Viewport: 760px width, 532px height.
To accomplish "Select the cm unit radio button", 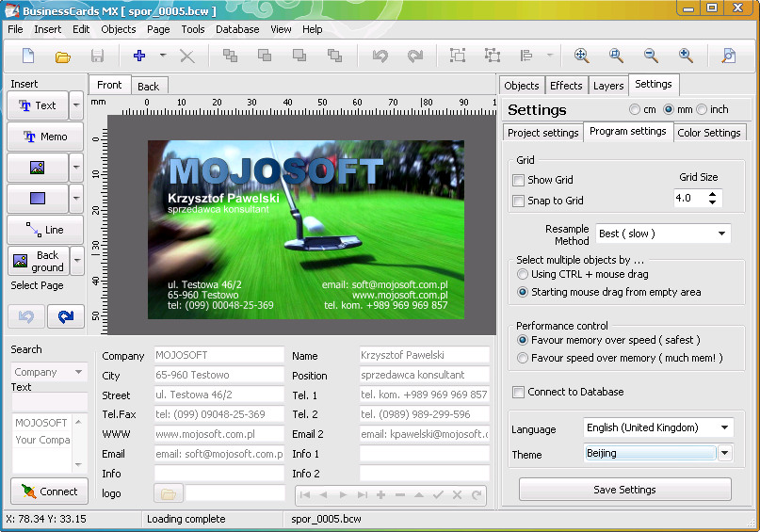I will [x=635, y=109].
